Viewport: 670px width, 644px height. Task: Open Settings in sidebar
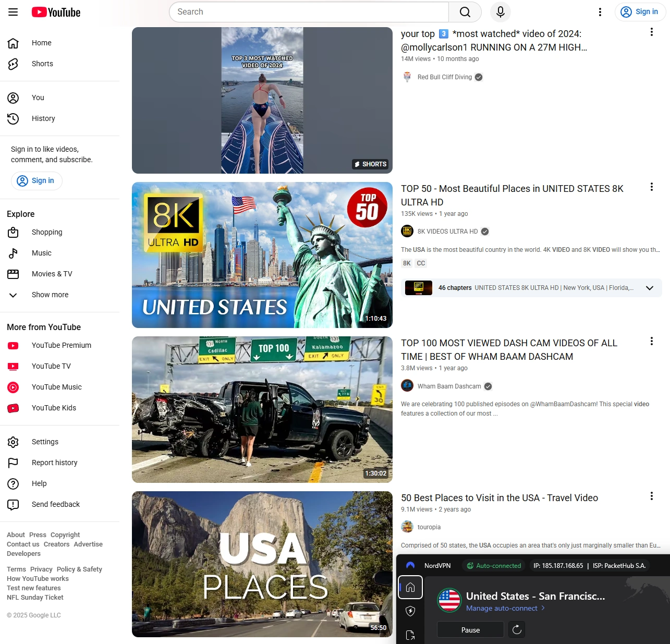tap(59, 442)
